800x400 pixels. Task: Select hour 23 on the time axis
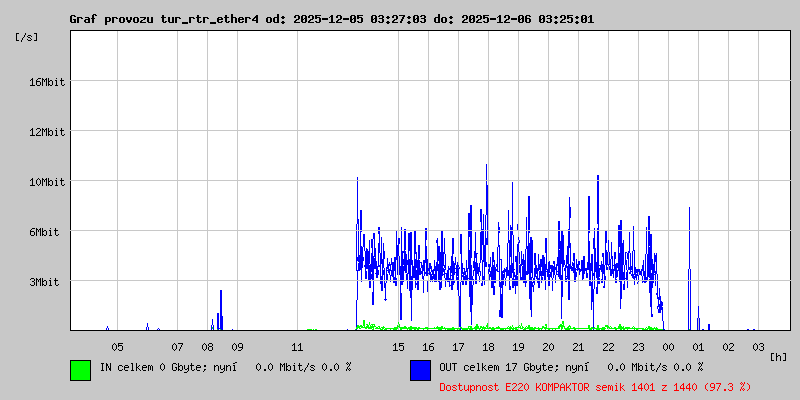(x=639, y=347)
